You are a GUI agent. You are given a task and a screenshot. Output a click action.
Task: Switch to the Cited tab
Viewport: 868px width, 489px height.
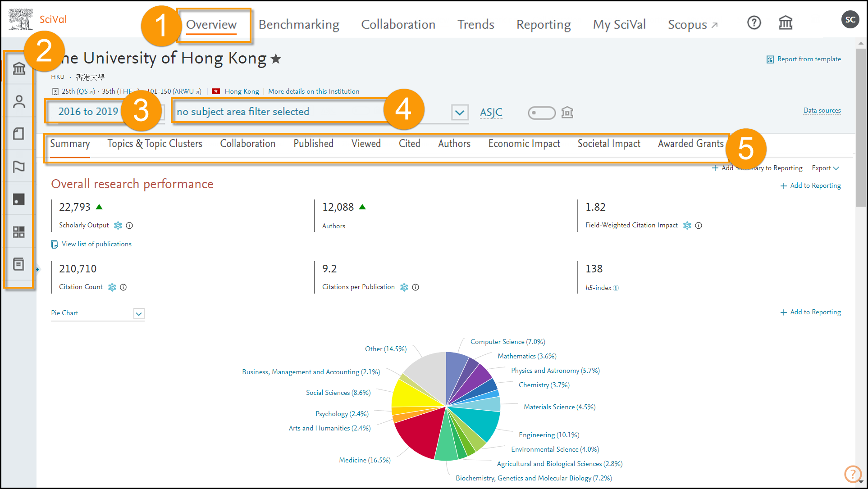(409, 144)
